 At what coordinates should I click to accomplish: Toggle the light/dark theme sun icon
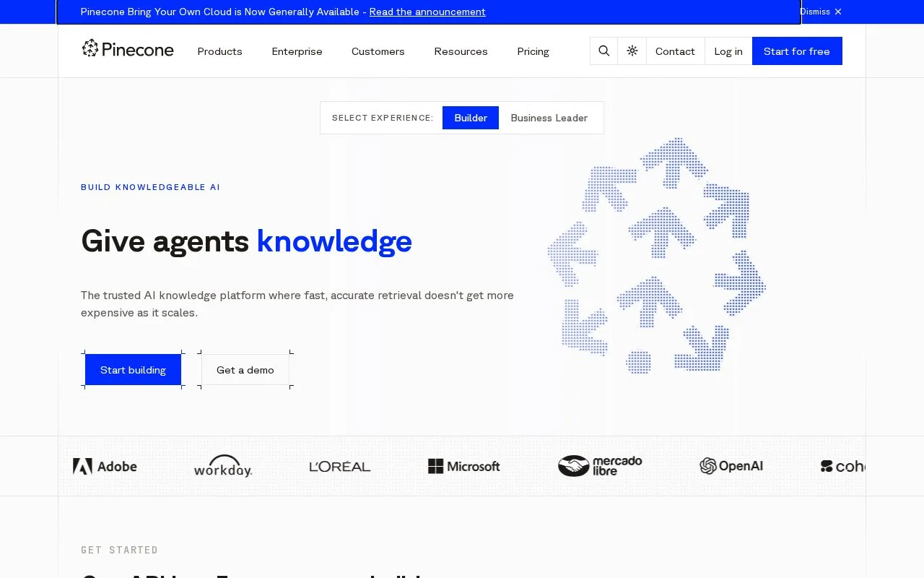click(x=632, y=51)
